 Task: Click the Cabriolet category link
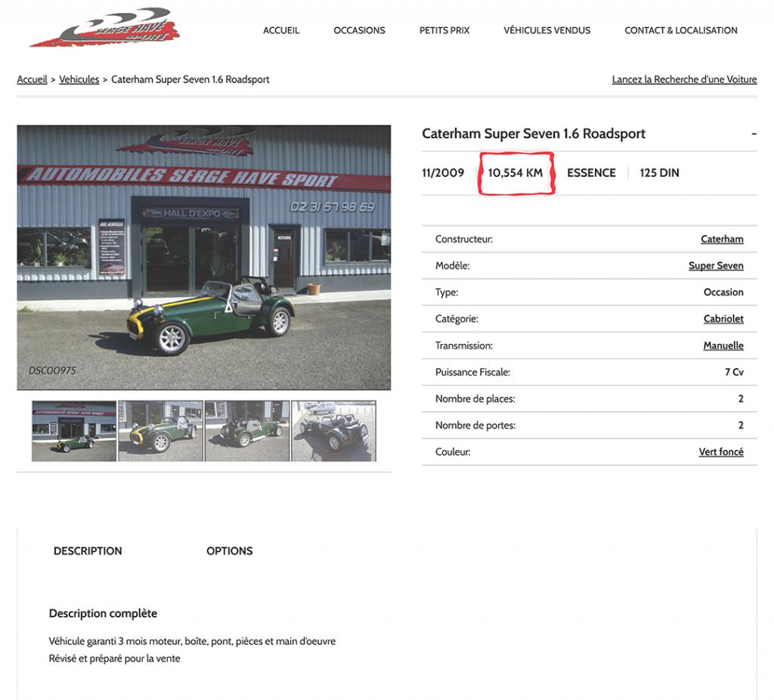click(723, 319)
